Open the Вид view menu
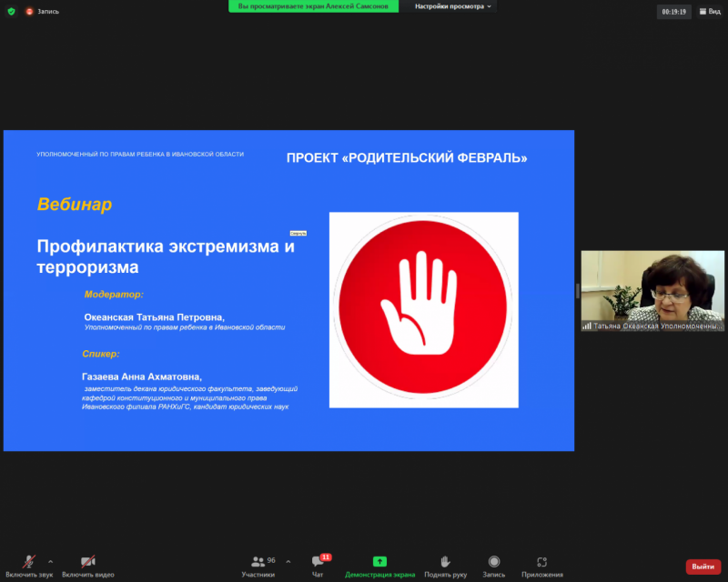Viewport: 728px width, 582px height. (x=709, y=12)
